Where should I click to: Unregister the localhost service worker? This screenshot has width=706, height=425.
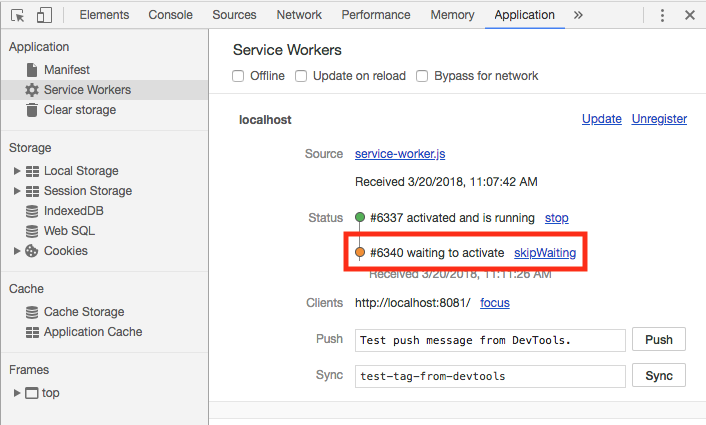tap(659, 119)
